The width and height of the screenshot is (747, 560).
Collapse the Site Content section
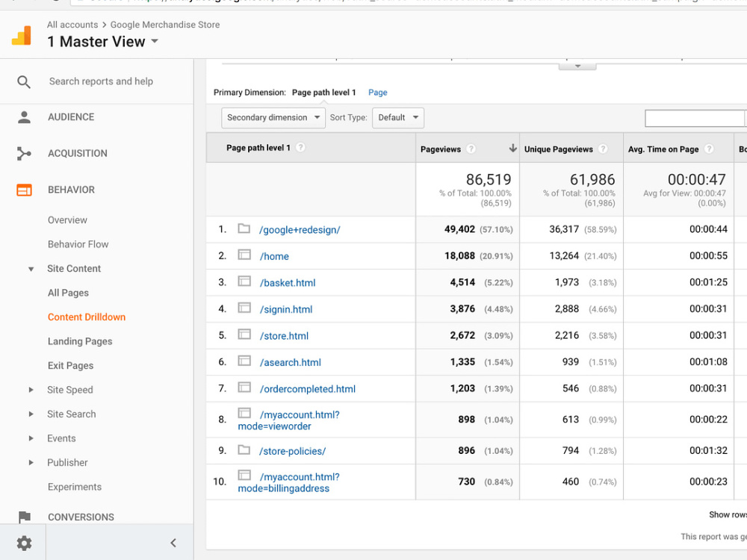tap(31, 269)
